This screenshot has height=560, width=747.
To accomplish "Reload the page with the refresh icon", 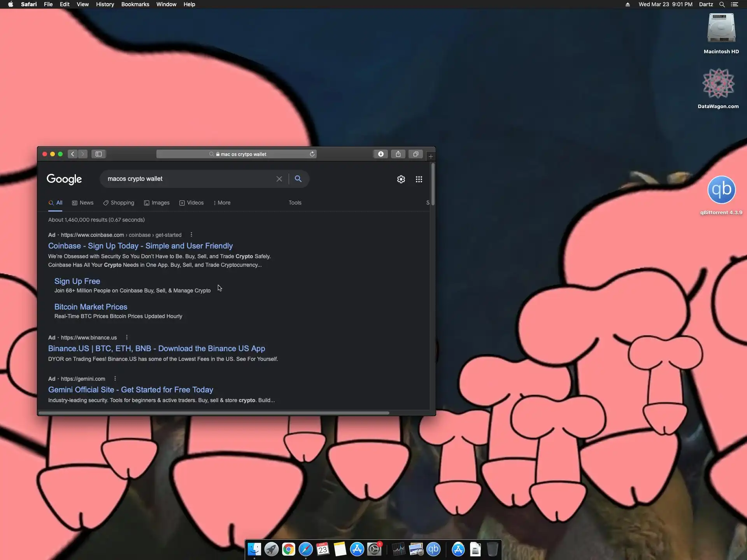I will [x=312, y=154].
